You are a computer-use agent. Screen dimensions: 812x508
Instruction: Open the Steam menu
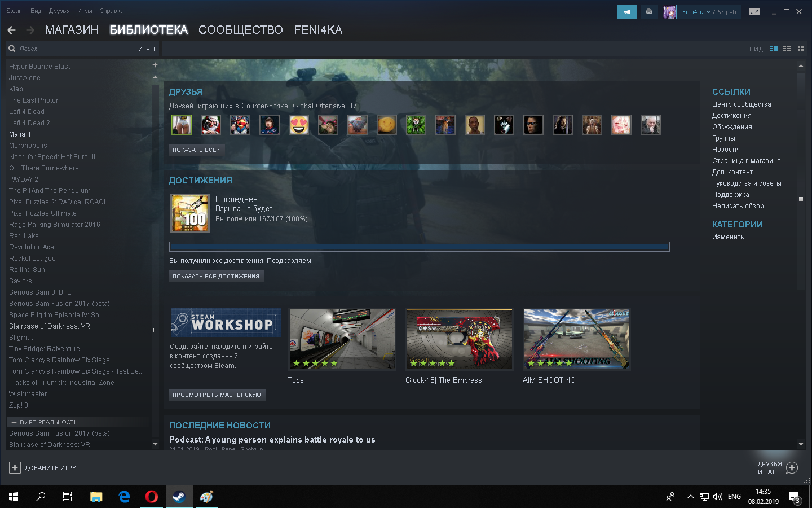point(15,11)
